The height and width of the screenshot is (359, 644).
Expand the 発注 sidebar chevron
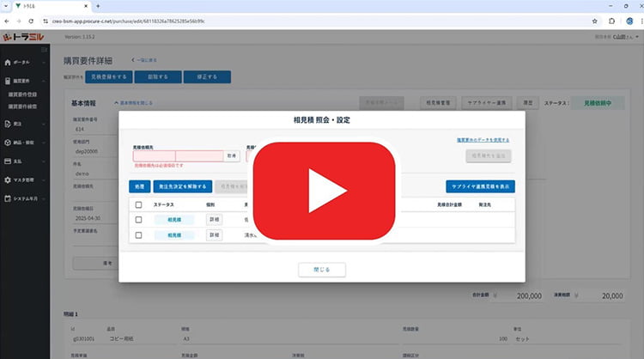44,124
